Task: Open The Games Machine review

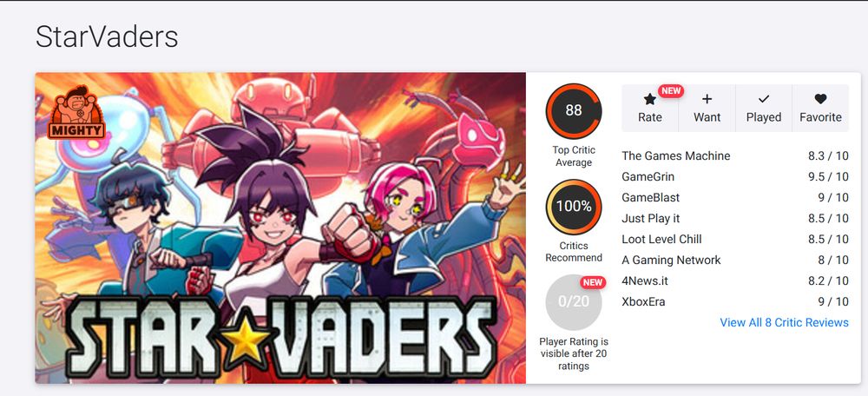Action: (735, 155)
